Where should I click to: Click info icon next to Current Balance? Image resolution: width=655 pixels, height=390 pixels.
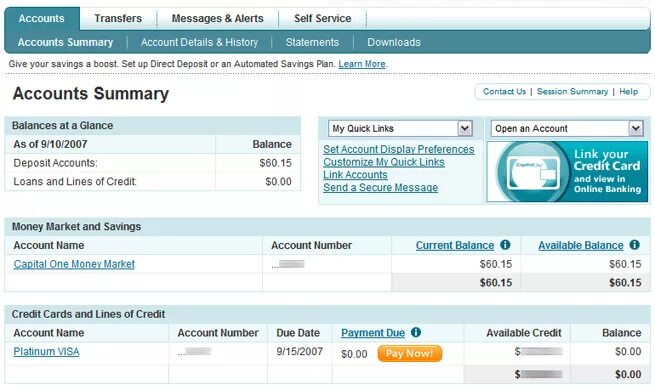coord(505,245)
